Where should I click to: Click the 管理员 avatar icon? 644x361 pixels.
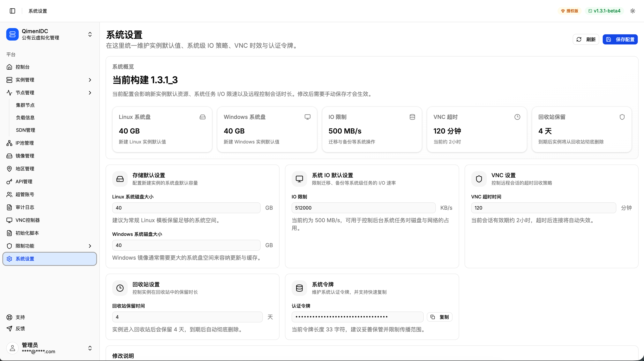(x=12, y=348)
